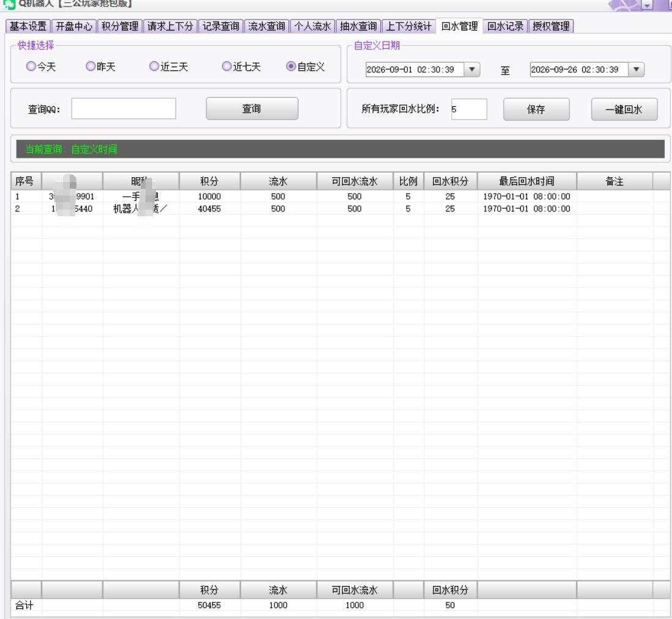This screenshot has width=672, height=619.
Task: Open the end date dropdown arrow
Action: [637, 70]
